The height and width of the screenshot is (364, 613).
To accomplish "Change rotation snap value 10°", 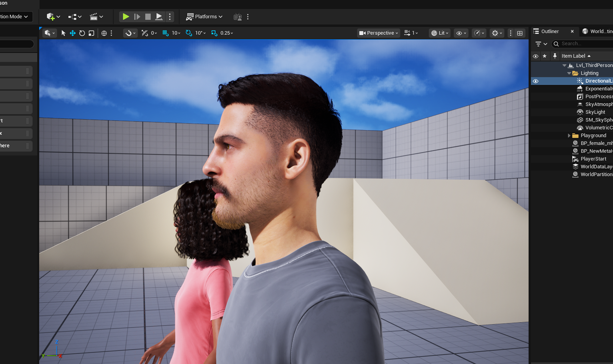I will 200,33.
